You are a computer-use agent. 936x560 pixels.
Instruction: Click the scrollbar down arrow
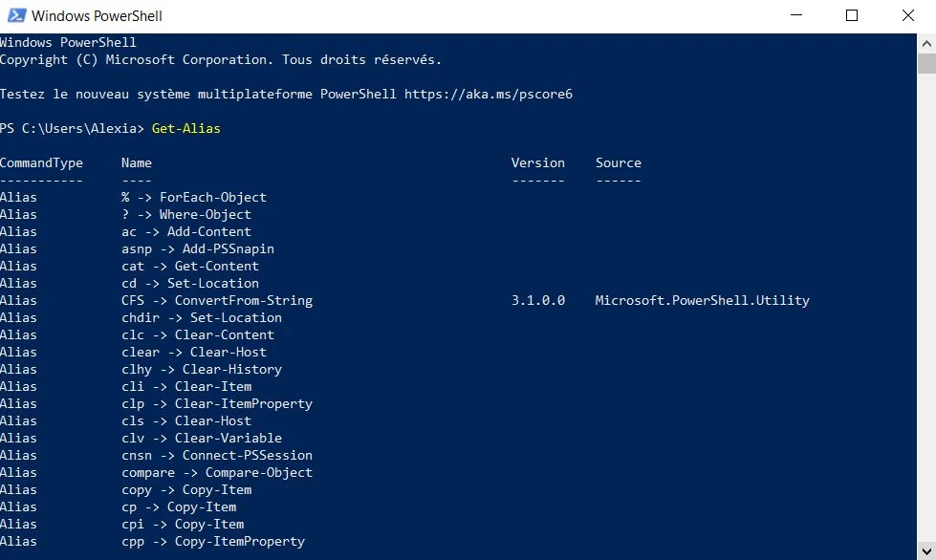926,550
